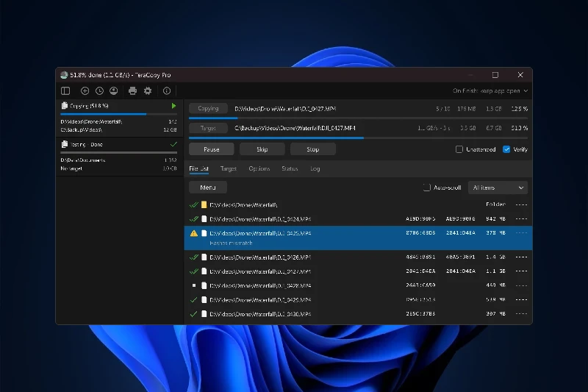Click green checkmark on Testing Done job
Viewport: 588px width, 392px height.
click(173, 144)
